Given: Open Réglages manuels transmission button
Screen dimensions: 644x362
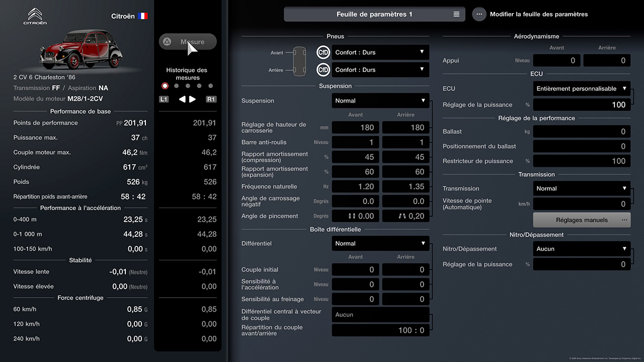Looking at the screenshot, I should [582, 220].
